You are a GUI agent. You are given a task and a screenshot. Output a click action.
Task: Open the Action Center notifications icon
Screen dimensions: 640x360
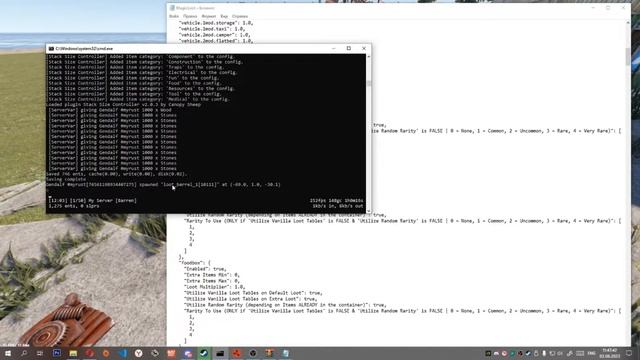pos(629,353)
